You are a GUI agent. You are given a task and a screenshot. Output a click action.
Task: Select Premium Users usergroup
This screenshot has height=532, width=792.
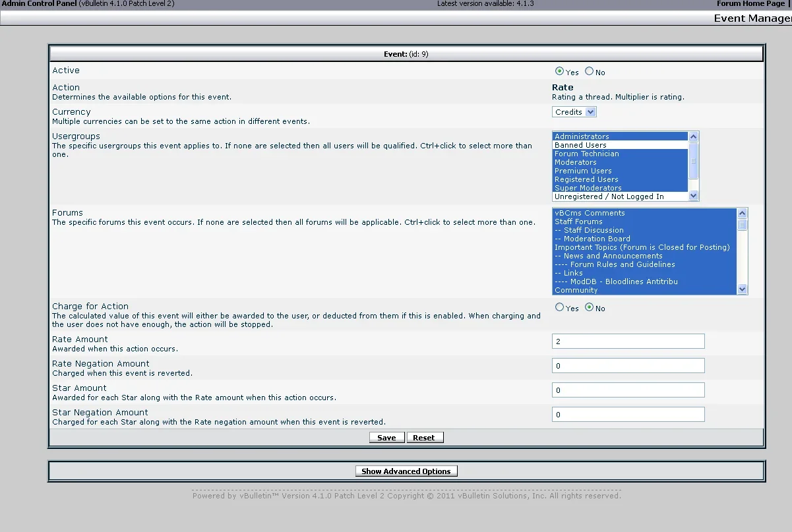point(620,171)
